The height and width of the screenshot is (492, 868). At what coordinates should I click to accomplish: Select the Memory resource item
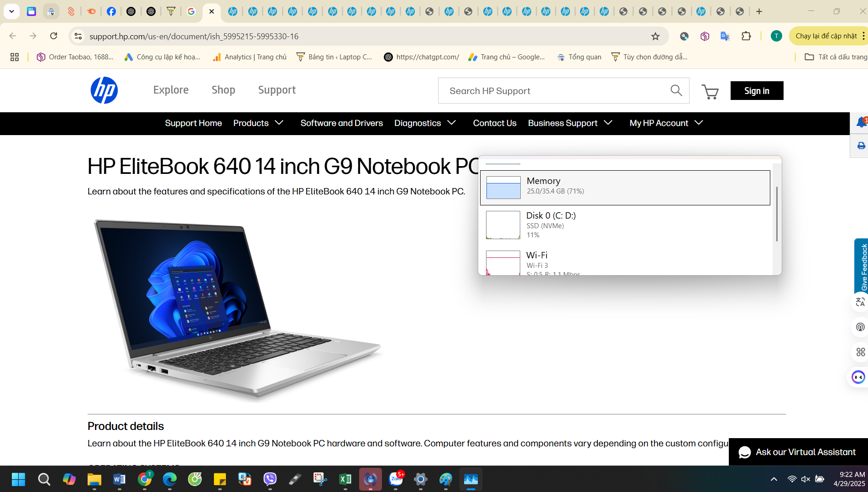tap(625, 188)
